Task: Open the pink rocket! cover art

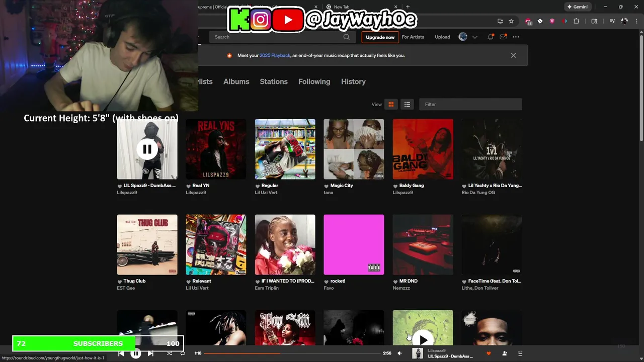Action: [354, 245]
